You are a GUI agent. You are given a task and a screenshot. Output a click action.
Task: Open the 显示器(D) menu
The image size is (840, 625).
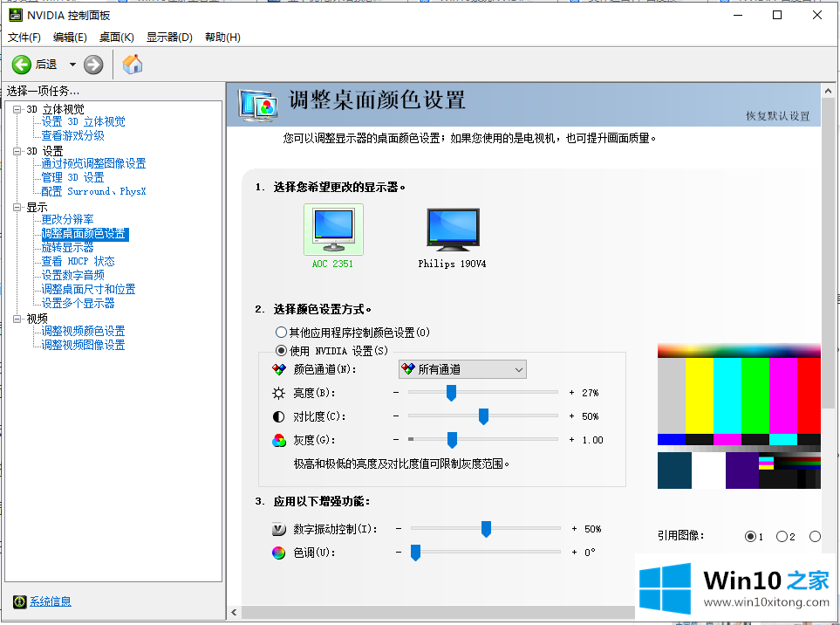click(169, 38)
